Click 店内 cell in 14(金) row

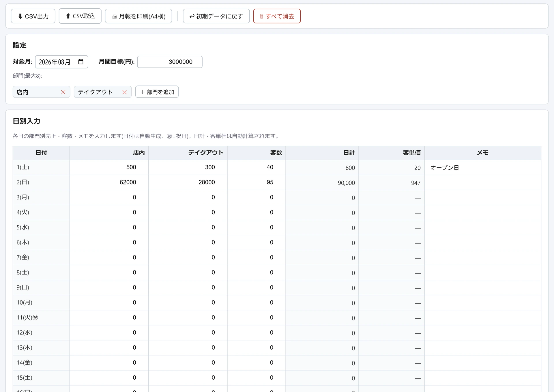[109, 363]
